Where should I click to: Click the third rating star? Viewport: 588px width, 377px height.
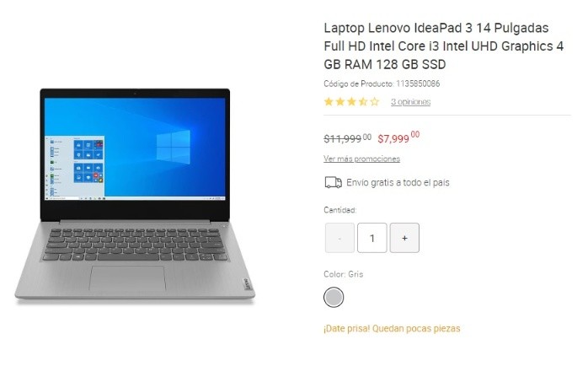351,102
